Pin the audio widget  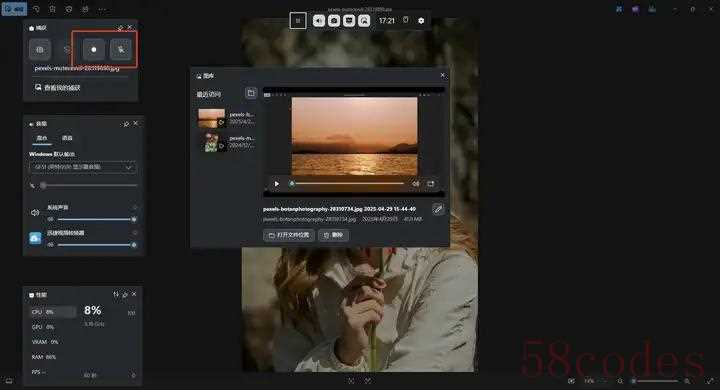126,124
